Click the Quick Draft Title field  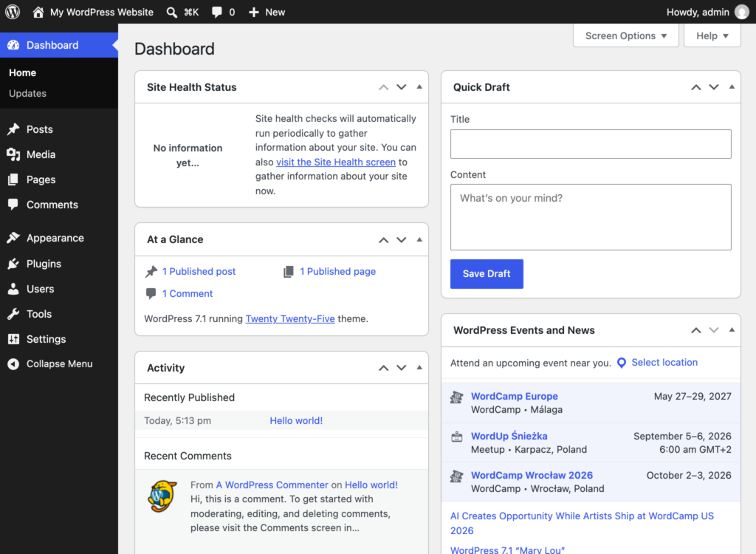(x=591, y=144)
